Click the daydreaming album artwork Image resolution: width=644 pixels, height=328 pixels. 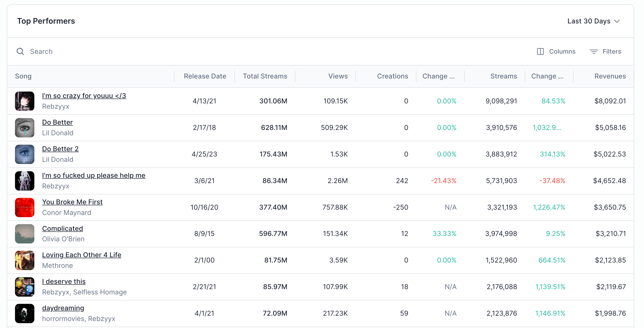(24, 313)
